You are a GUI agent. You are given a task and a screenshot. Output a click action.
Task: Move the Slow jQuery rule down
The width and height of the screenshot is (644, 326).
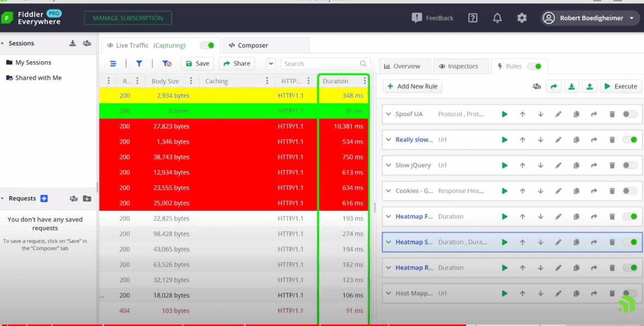coord(541,165)
